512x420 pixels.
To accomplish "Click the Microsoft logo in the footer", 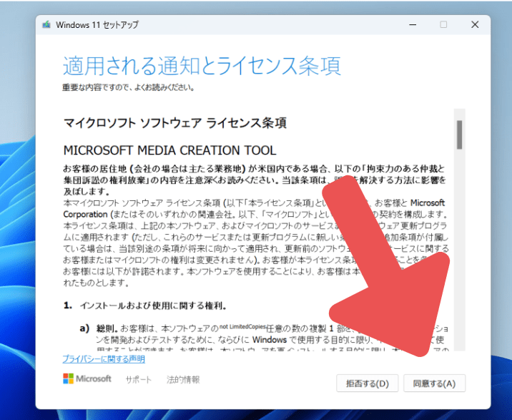I will (x=87, y=379).
